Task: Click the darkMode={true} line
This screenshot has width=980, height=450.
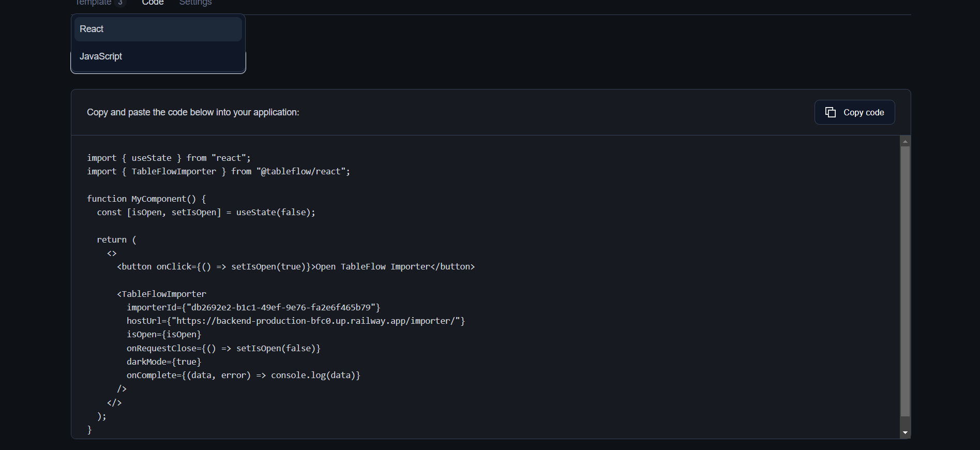Action: [x=164, y=362]
